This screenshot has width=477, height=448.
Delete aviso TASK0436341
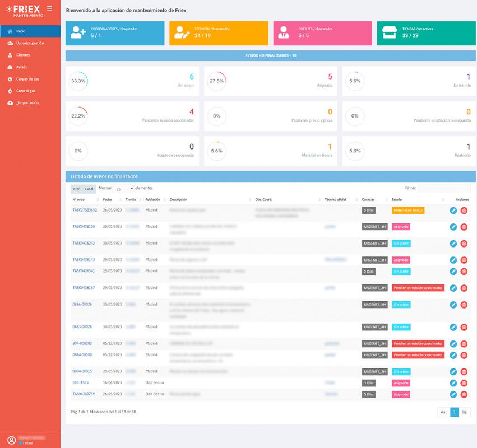click(464, 272)
